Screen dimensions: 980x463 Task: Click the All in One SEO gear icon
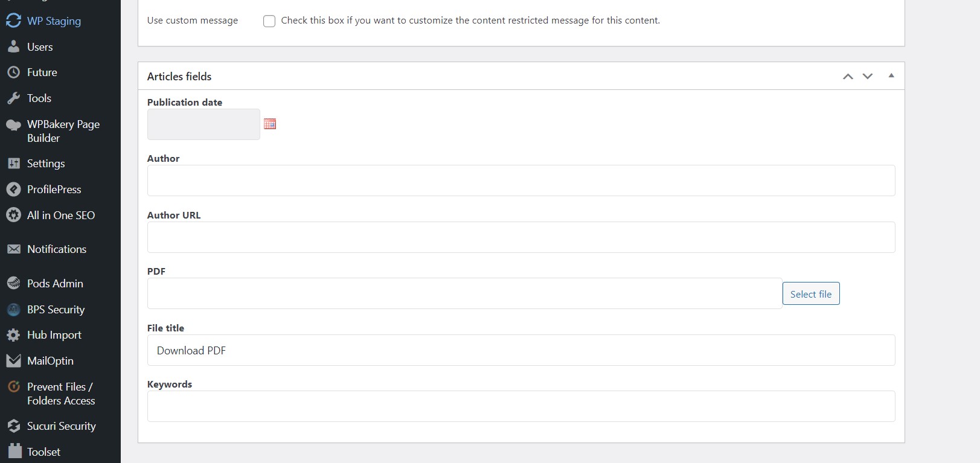pyautogui.click(x=13, y=215)
